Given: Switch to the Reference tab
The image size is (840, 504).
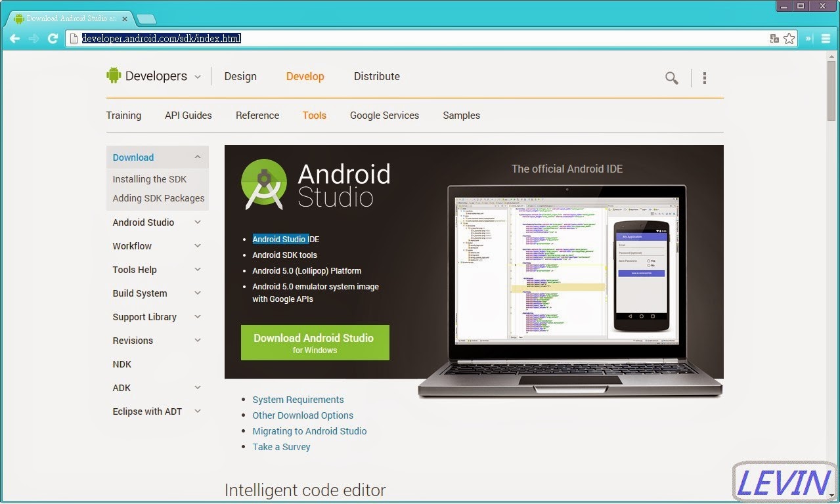Looking at the screenshot, I should [x=257, y=115].
